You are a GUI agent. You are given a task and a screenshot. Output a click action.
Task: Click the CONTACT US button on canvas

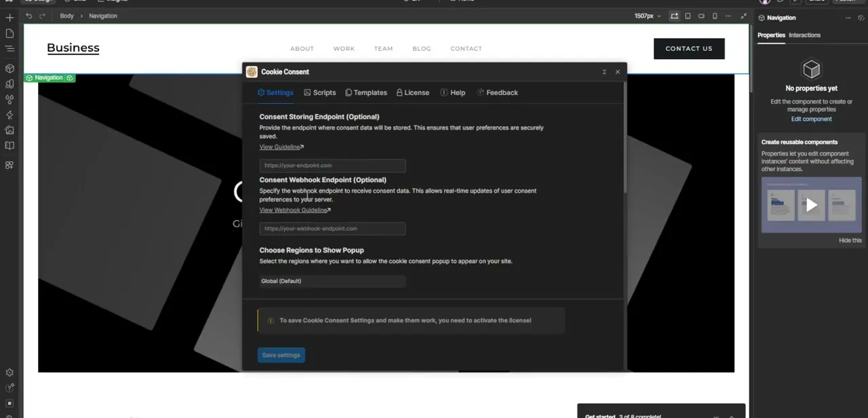pos(689,48)
